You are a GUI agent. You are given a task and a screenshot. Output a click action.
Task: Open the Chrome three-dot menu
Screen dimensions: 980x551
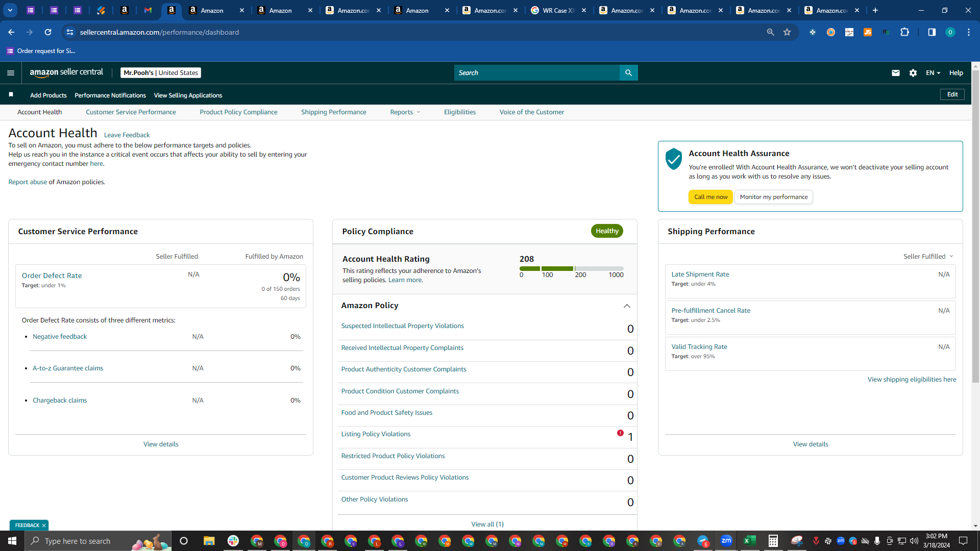pos(969,32)
